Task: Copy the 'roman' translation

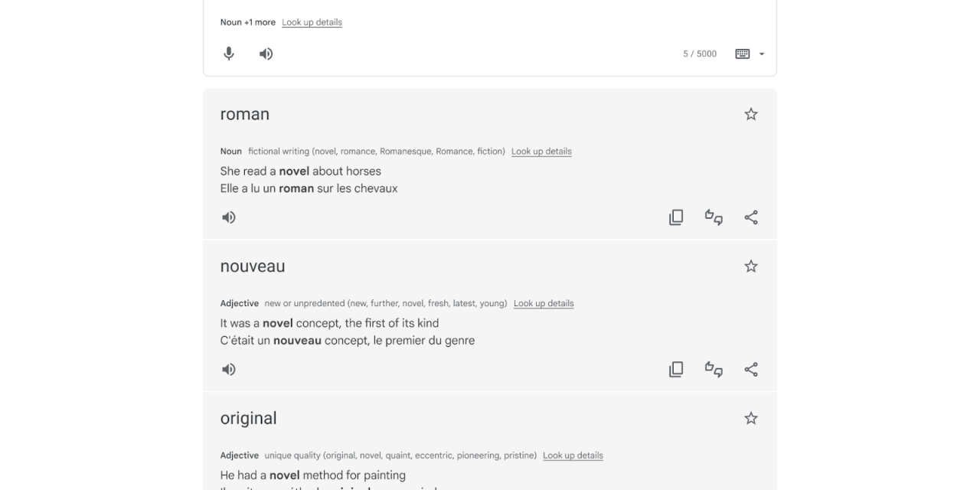Action: tap(676, 217)
